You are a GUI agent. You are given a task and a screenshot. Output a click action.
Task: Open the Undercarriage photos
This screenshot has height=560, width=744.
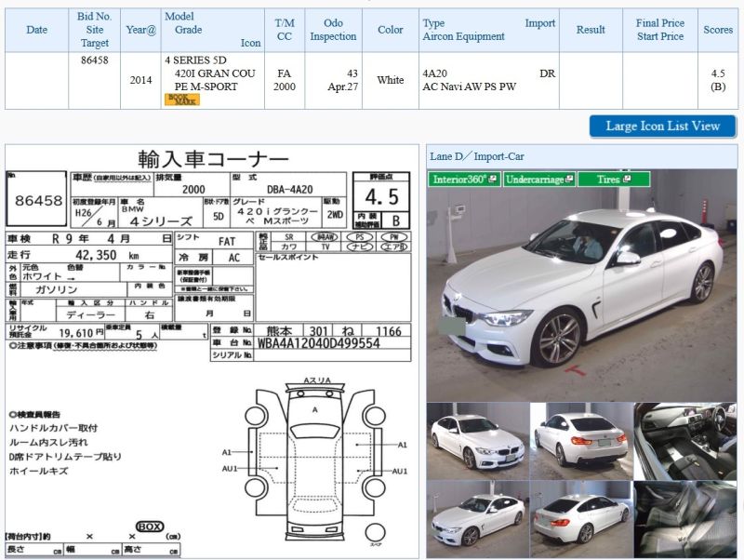click(539, 180)
